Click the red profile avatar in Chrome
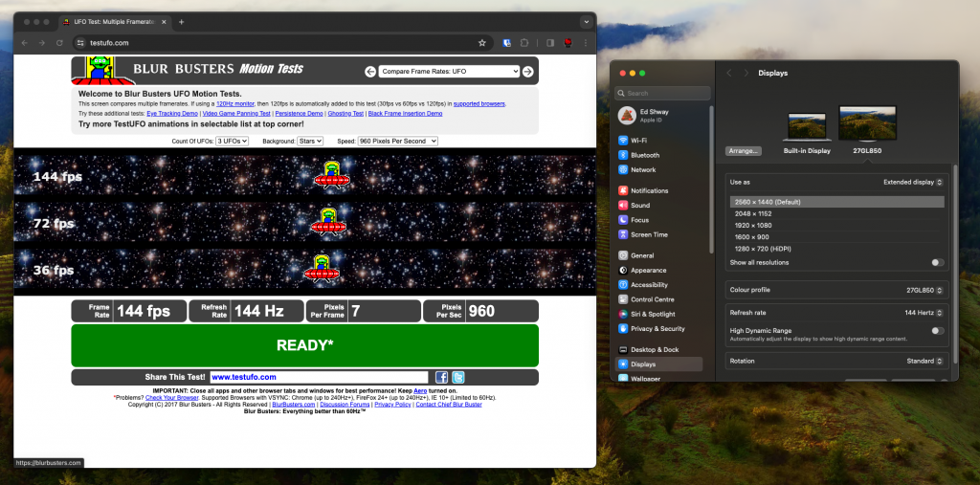The width and height of the screenshot is (980, 485). (568, 43)
